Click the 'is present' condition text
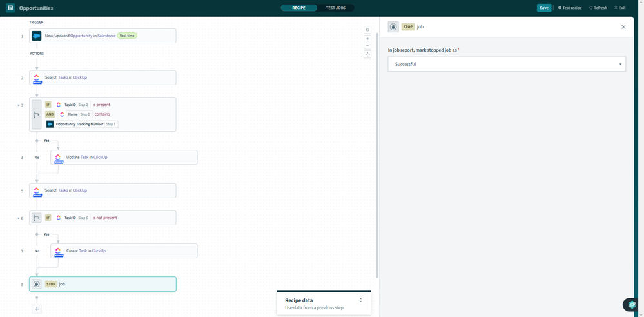Screen dimensions: 644x317 click(x=101, y=105)
